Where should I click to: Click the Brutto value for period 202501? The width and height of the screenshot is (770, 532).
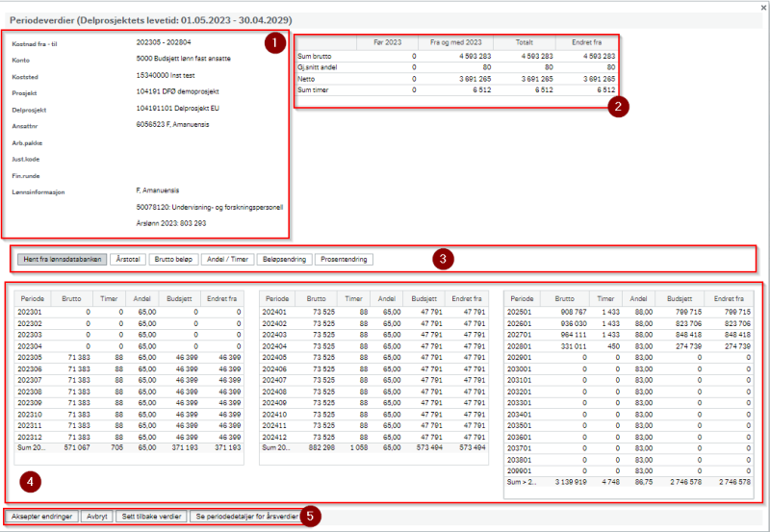(564, 312)
